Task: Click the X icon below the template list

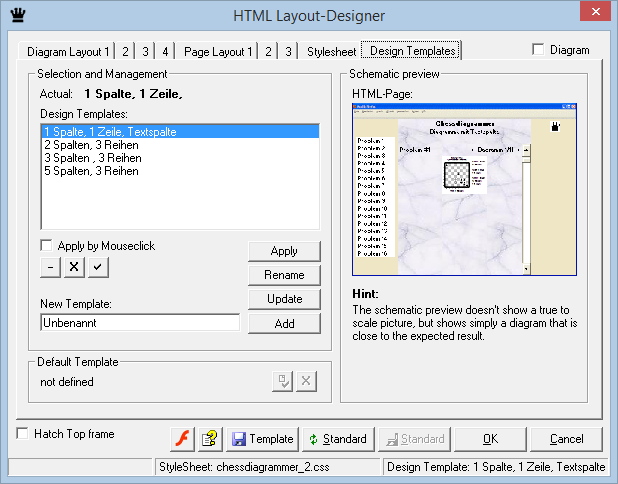Action: (74, 268)
